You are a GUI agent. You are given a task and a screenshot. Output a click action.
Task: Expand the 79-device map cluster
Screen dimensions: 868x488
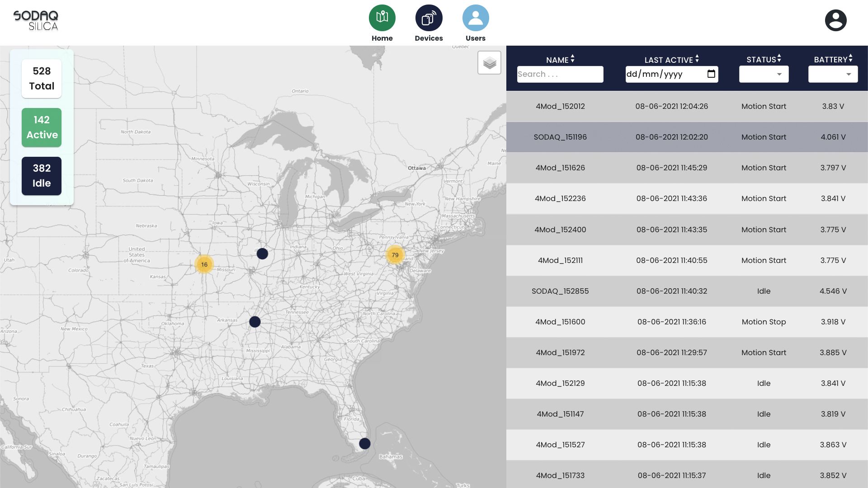[395, 255]
